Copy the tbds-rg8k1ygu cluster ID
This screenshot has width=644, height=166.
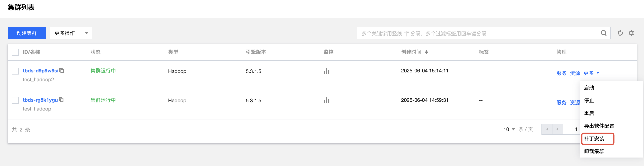[61, 100]
